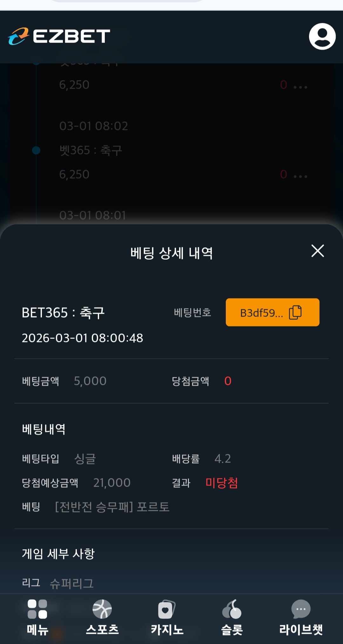This screenshot has width=343, height=644.
Task: Click the 미당첨 result text
Action: (x=222, y=483)
